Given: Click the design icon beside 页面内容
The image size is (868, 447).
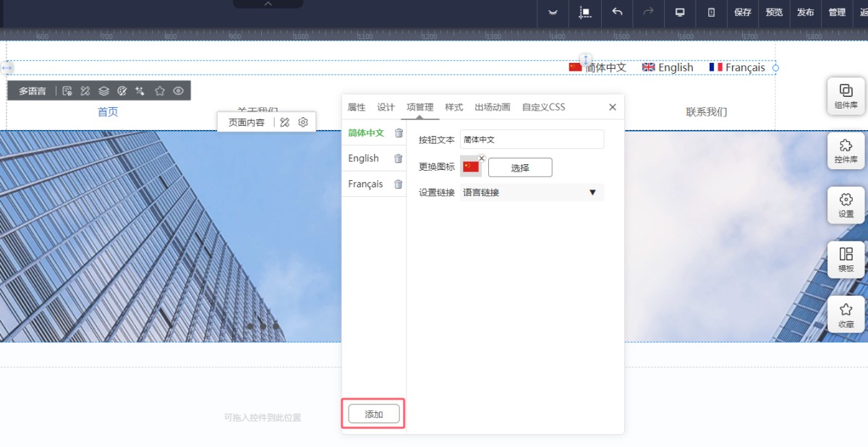Looking at the screenshot, I should [285, 122].
